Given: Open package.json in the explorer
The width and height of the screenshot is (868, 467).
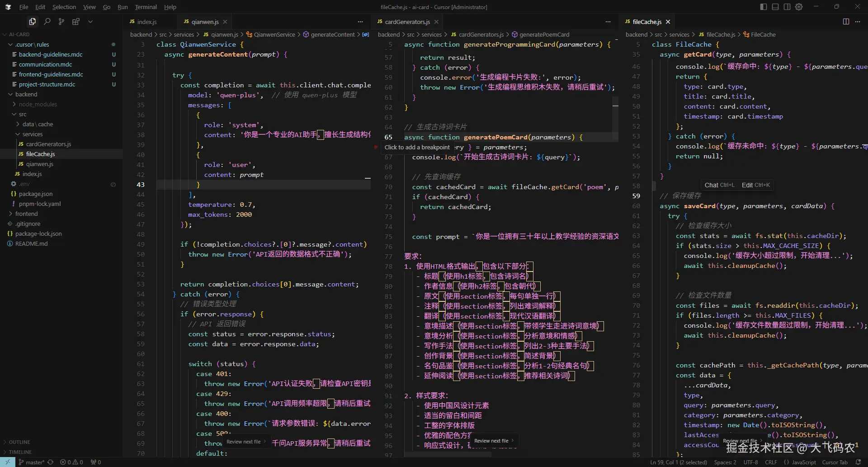Looking at the screenshot, I should pyautogui.click(x=36, y=194).
